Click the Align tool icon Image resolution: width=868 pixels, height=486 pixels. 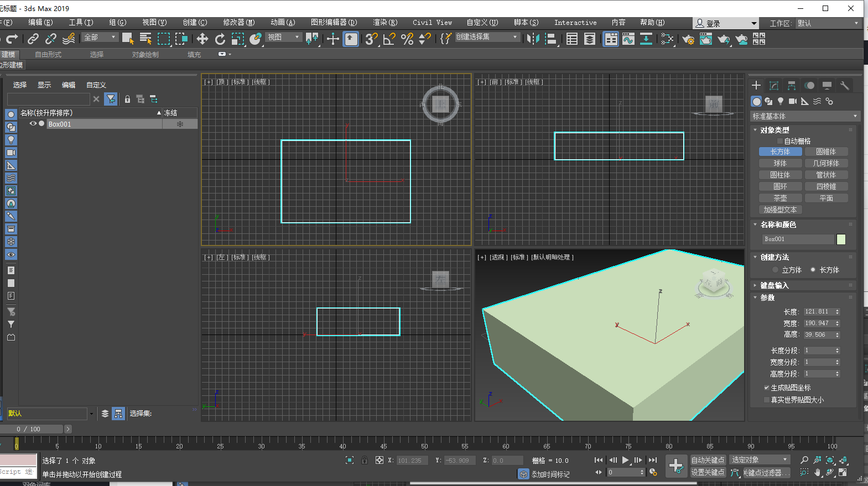pos(551,38)
